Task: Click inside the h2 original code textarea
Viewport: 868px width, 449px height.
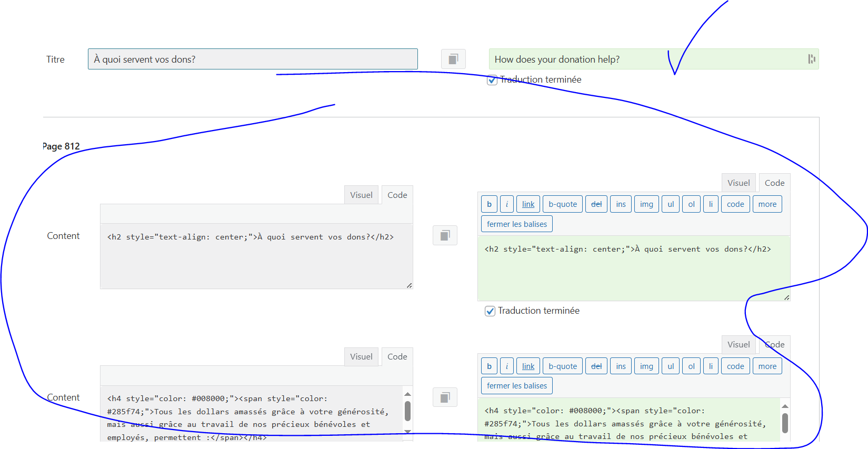Action: 256,256
